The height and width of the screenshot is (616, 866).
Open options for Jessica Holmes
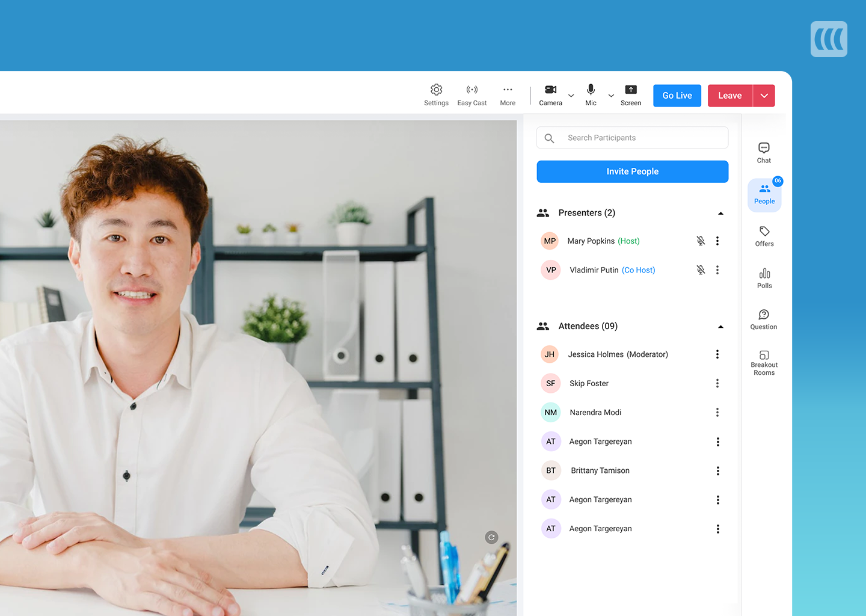click(x=717, y=354)
